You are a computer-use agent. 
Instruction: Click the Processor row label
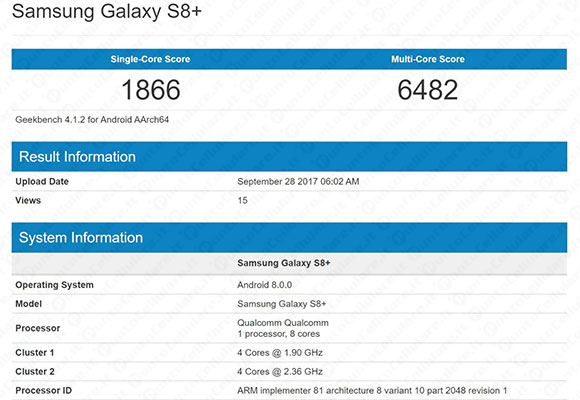click(x=37, y=328)
